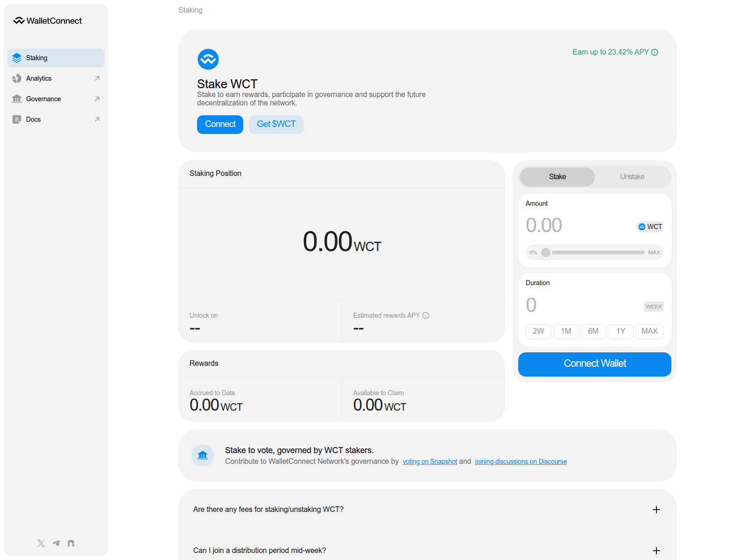Open the Get $WCT page
The image size is (747, 560).
276,124
